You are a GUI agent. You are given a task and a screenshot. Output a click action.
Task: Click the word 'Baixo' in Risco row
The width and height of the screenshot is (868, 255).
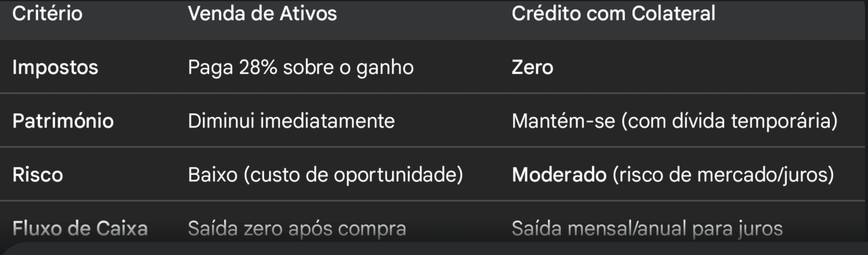pyautogui.click(x=213, y=175)
